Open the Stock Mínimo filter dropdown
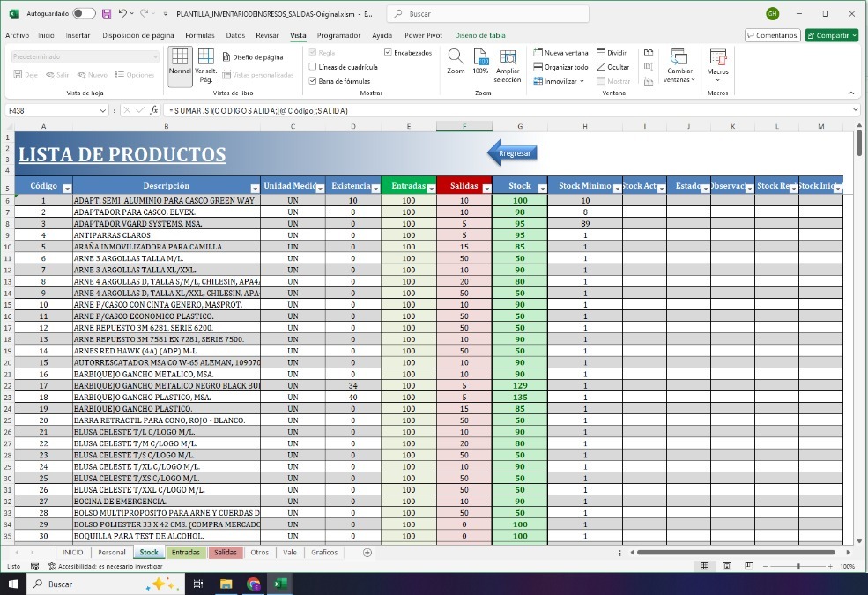The height and width of the screenshot is (595, 868). point(617,189)
